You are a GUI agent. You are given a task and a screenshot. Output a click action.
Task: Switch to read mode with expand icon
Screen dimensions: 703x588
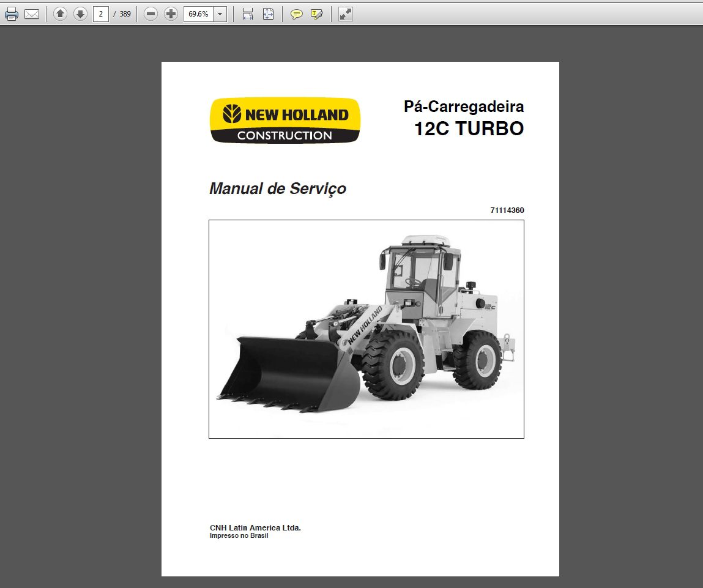click(345, 14)
